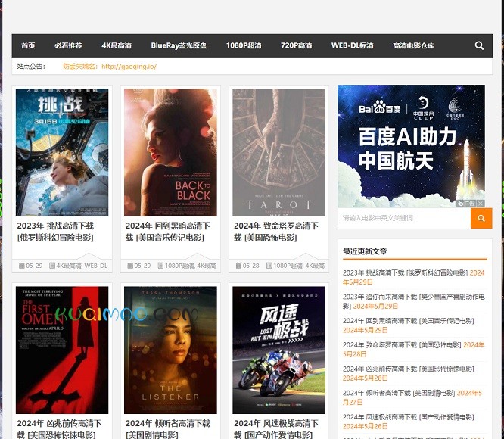Open 720P高清 navigation item

(296, 45)
